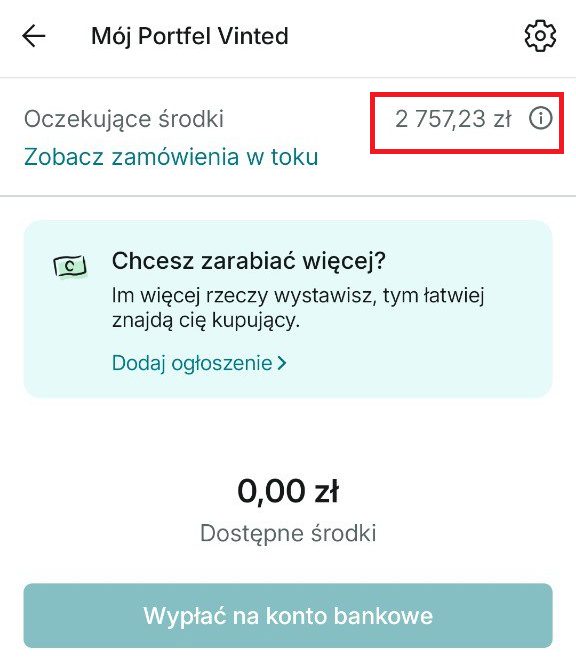576x665 pixels.
Task: Open wallet settings via the gear icon
Action: click(540, 36)
